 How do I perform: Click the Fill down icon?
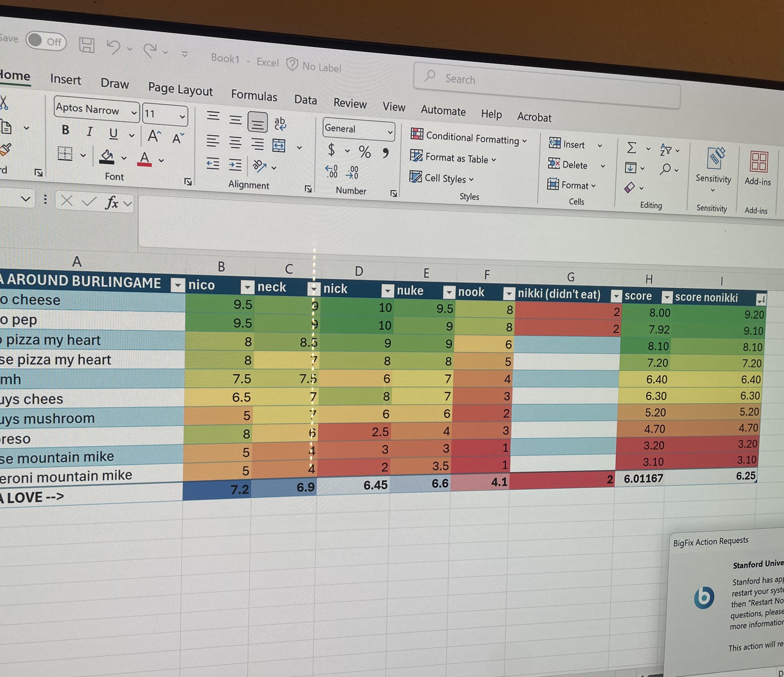click(630, 168)
